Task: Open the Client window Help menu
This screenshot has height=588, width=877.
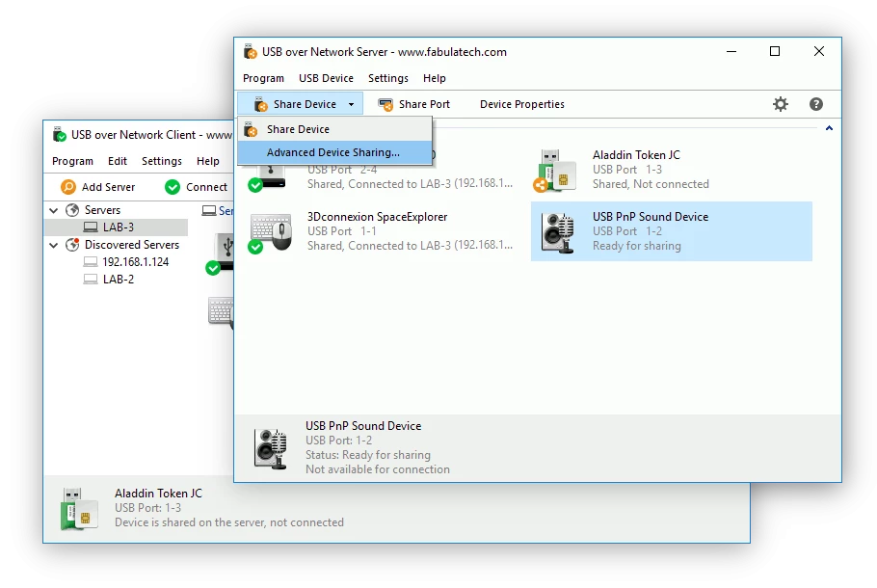Action: [x=208, y=161]
